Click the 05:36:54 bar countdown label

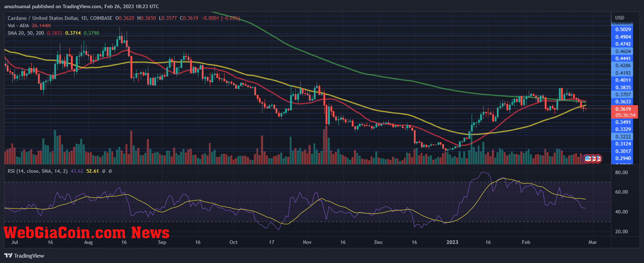[625, 115]
